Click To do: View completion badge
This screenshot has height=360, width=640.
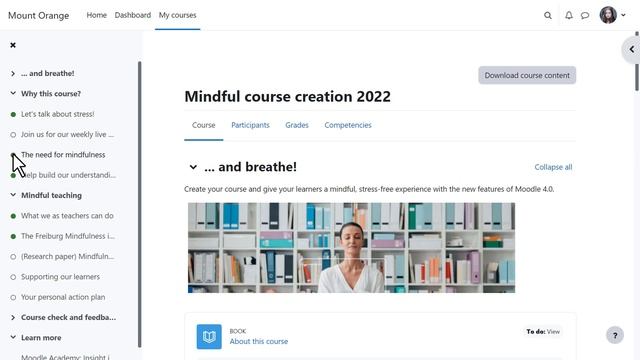(543, 331)
